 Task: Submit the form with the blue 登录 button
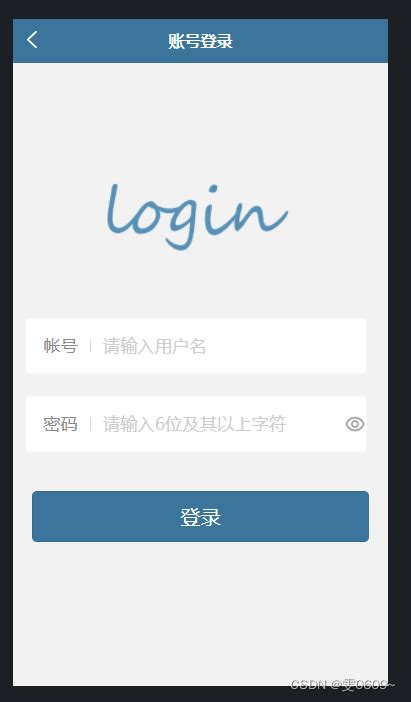(x=200, y=516)
